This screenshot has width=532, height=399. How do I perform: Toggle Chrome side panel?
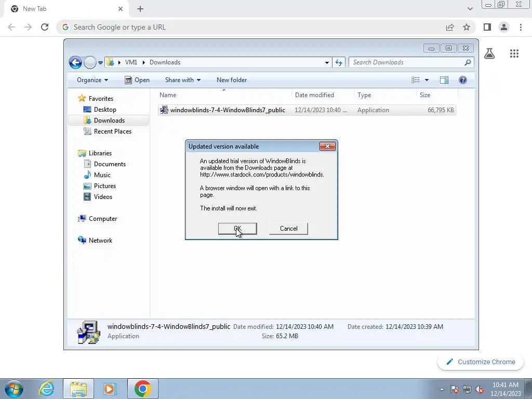pyautogui.click(x=487, y=27)
